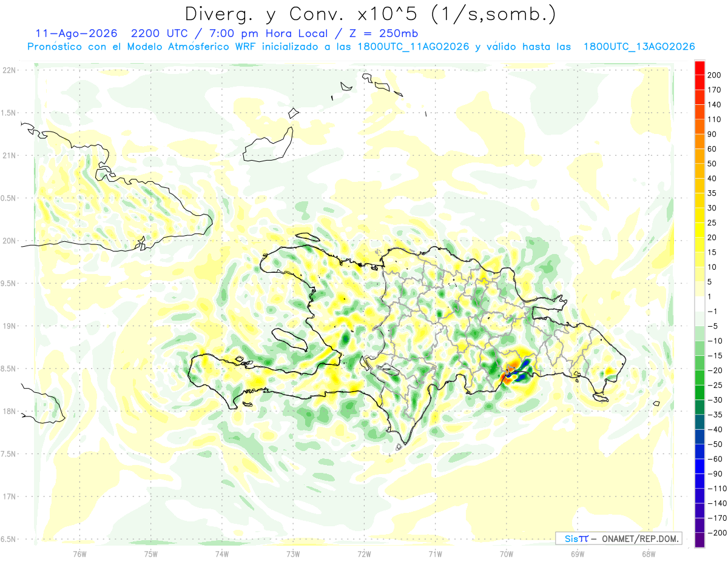Screen dimensions: 728x562
Task: Click the '110' color bar label
Action: coord(714,119)
